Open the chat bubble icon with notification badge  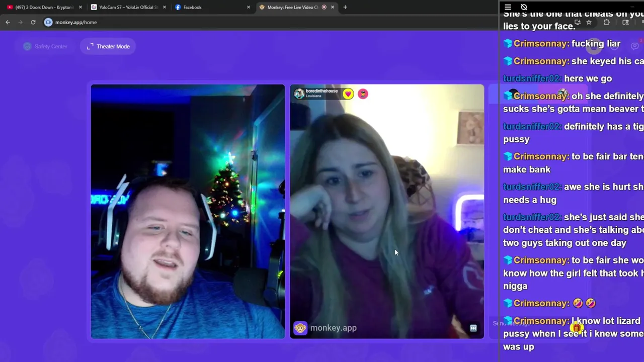635,46
